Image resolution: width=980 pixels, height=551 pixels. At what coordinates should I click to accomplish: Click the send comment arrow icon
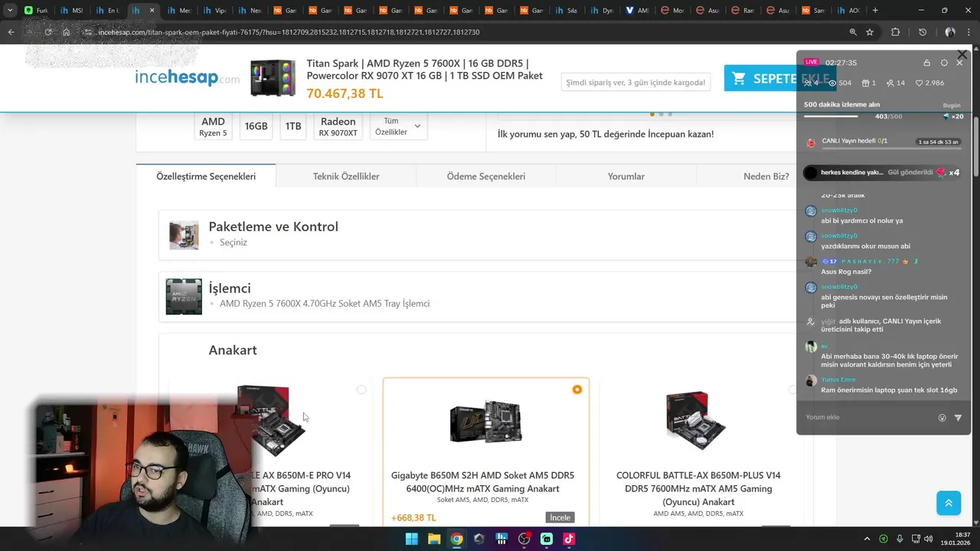(x=958, y=418)
